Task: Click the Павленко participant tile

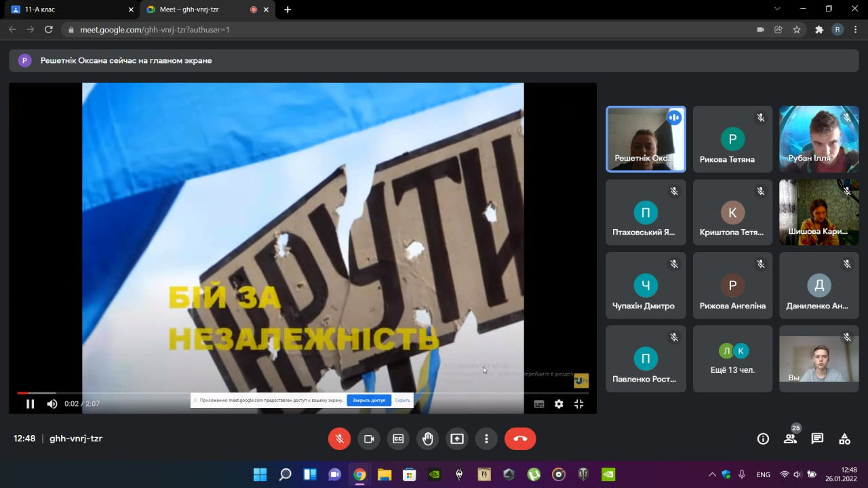Action: pos(646,359)
